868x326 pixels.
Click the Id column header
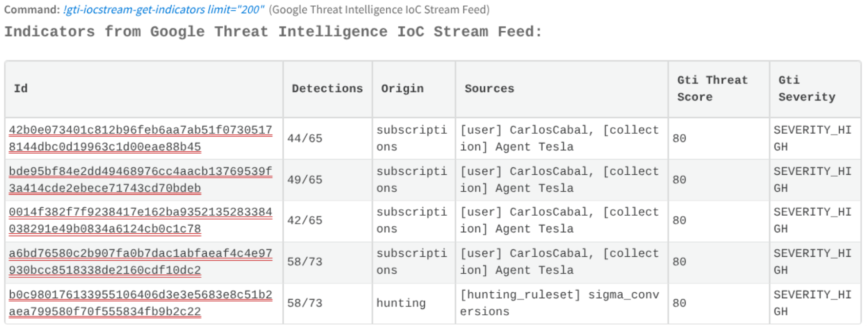coord(20,89)
